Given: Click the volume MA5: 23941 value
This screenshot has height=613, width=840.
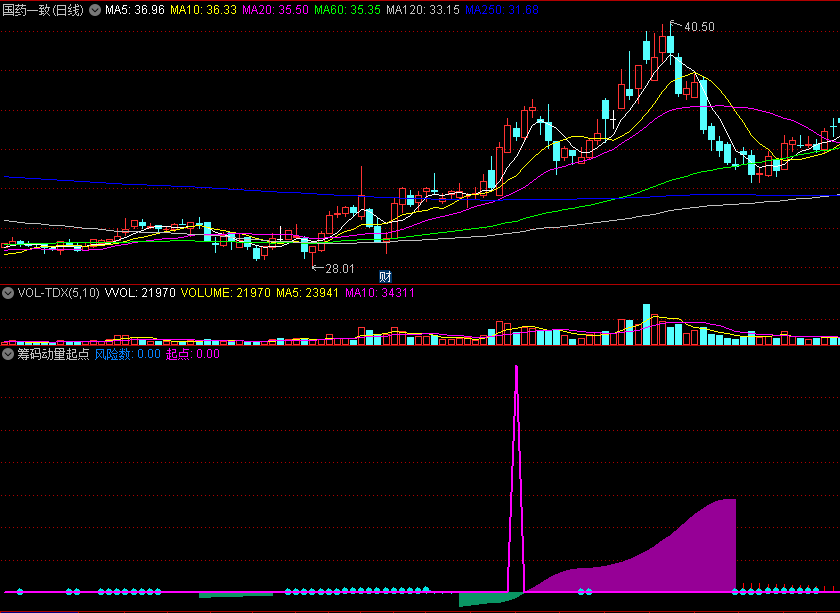Looking at the screenshot, I should coord(307,293).
